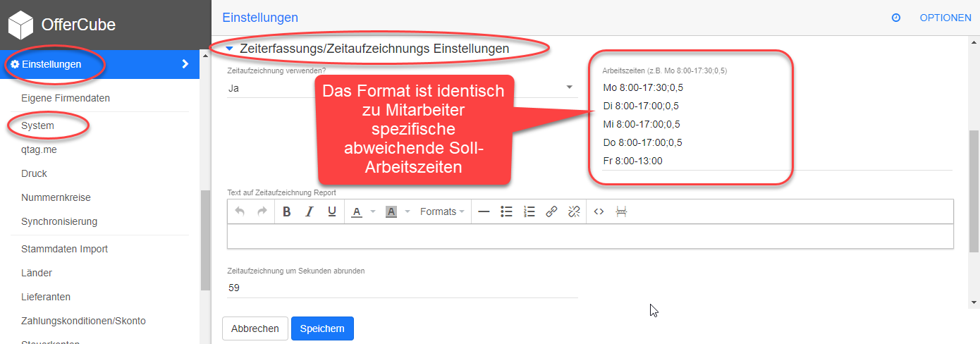Collapse the Zeiterfassungs/Zeitaufzeichnungs Einstellungen section

coord(229,49)
